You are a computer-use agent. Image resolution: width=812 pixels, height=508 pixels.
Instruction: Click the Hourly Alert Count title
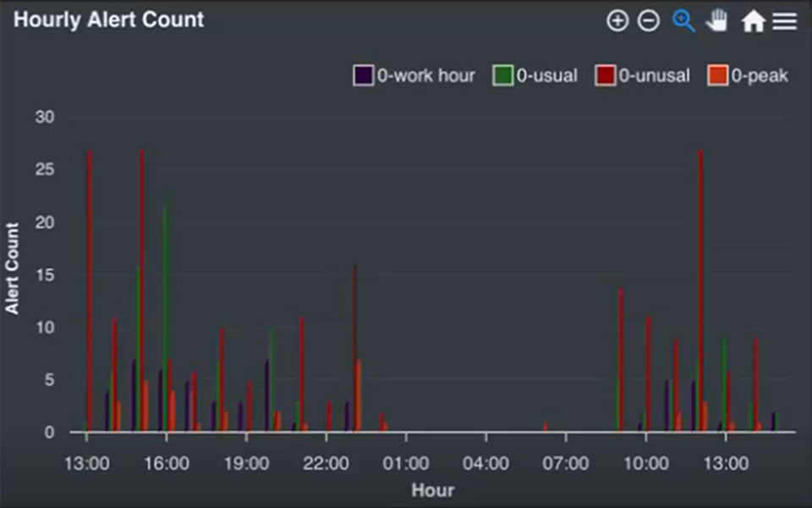[109, 19]
